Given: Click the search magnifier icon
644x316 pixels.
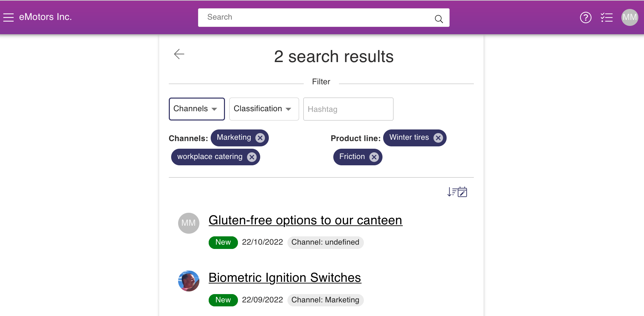Looking at the screenshot, I should (439, 19).
